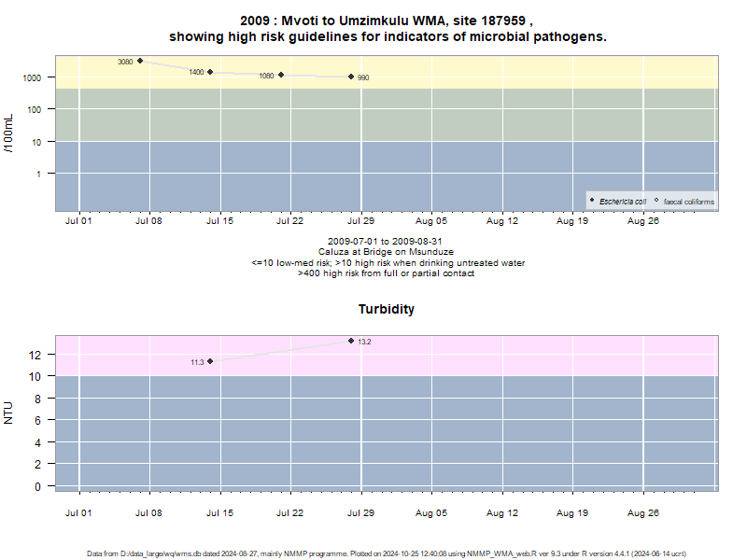Click the 'Caluza at Bridge on Msunduze' caption
This screenshot has height=560, width=747.
tap(386, 252)
